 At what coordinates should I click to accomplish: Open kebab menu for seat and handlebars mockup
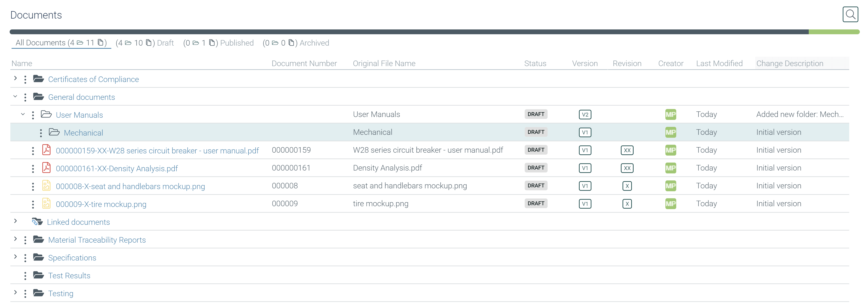point(33,186)
